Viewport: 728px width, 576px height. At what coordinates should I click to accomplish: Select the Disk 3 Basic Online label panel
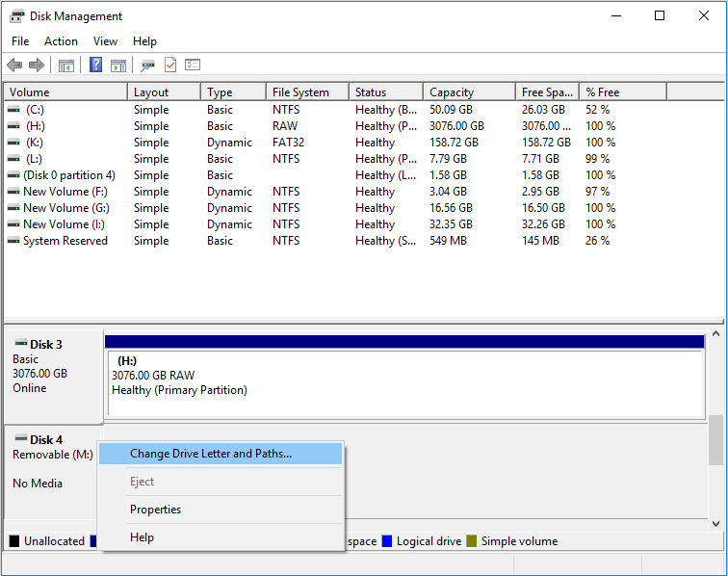[x=53, y=377]
